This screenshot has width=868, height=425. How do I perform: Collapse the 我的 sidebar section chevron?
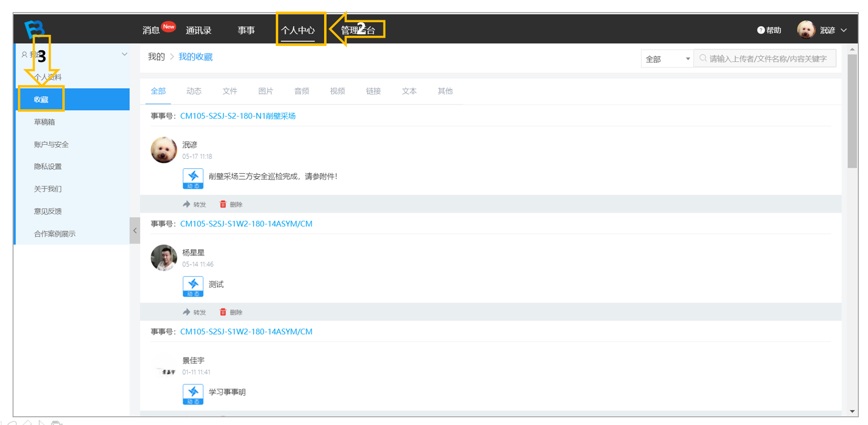pyautogui.click(x=124, y=54)
